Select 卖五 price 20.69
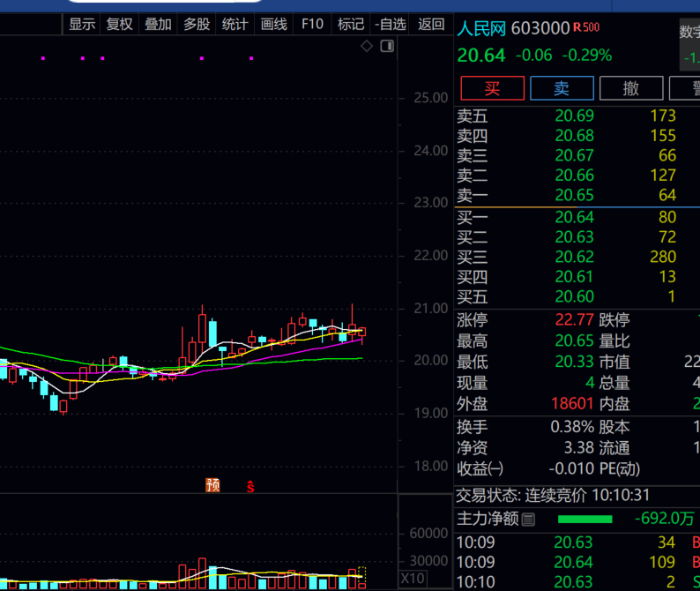The width and height of the screenshot is (700, 591). click(x=574, y=116)
